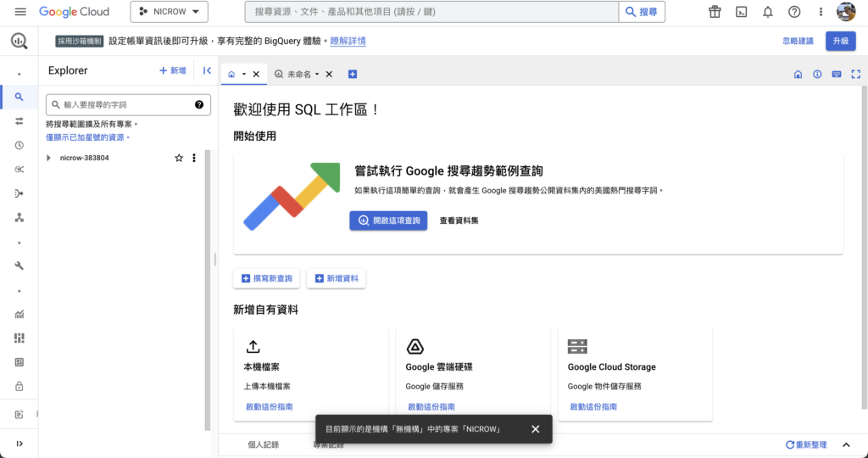The height and width of the screenshot is (458, 868).
Task: Open the three-dot settings menu in header
Action: tap(821, 12)
